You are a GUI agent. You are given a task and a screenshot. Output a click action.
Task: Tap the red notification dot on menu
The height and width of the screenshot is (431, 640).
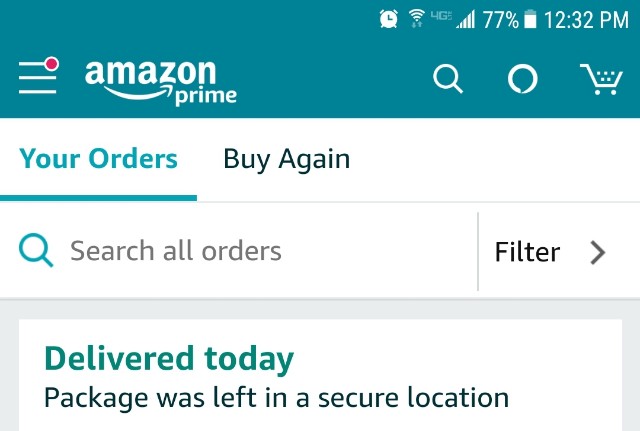(x=52, y=64)
